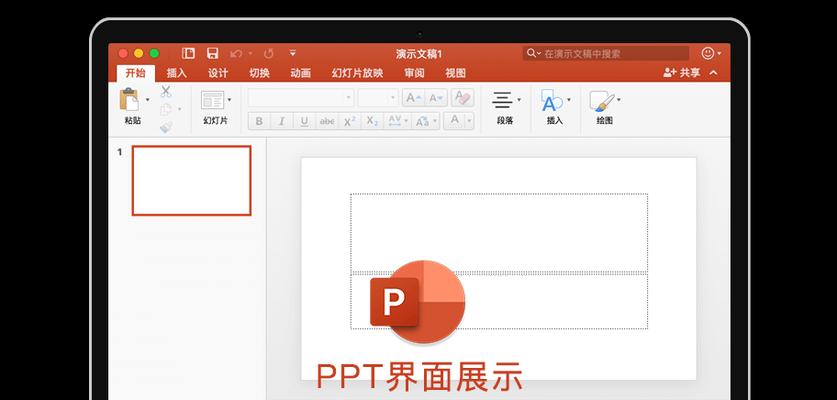Switch to the 视图 (View) tab
The image size is (837, 400).
tap(455, 73)
